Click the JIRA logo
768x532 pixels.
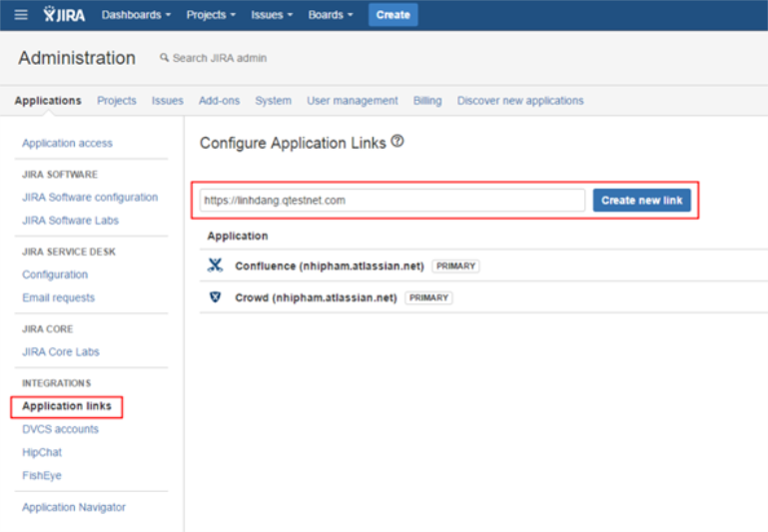[66, 15]
